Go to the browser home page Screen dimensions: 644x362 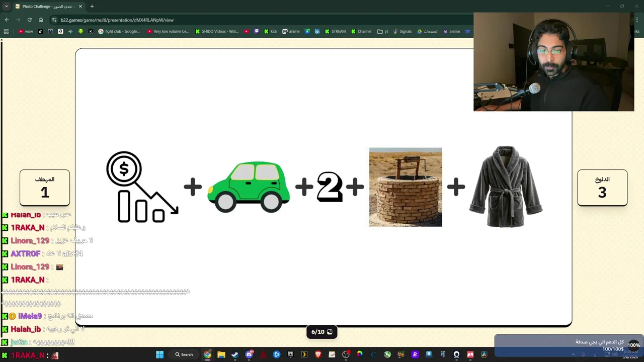pos(41,20)
